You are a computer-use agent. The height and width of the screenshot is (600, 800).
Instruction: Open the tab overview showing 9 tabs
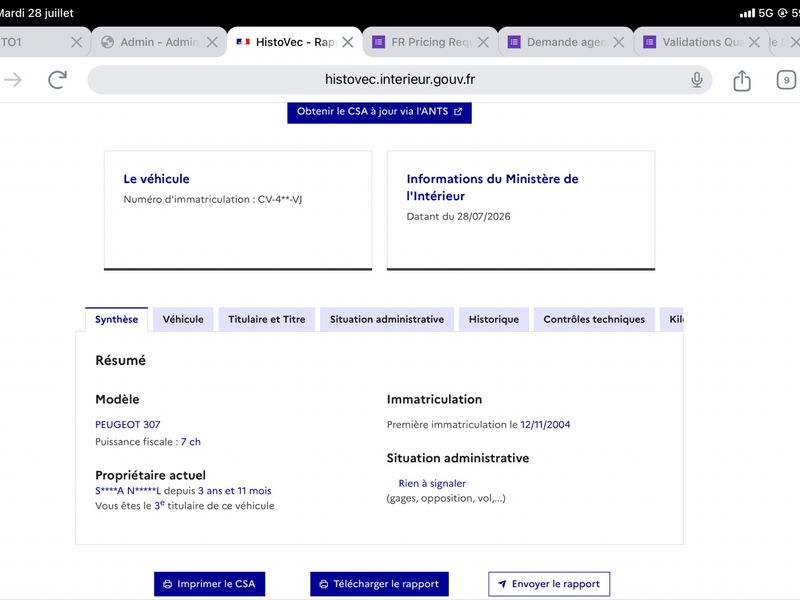coord(786,80)
